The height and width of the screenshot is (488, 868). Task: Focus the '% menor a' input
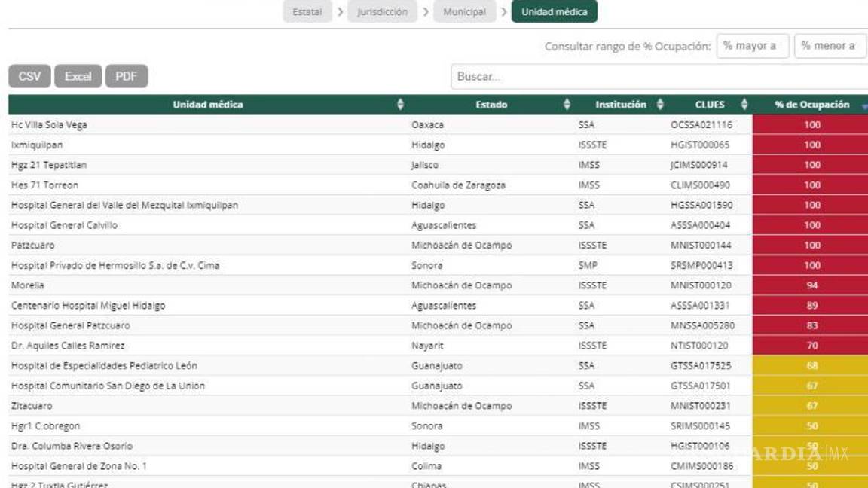pyautogui.click(x=830, y=46)
